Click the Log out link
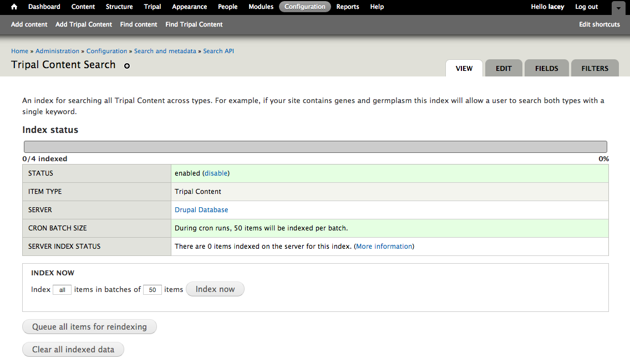This screenshot has width=630, height=364. 586,7
